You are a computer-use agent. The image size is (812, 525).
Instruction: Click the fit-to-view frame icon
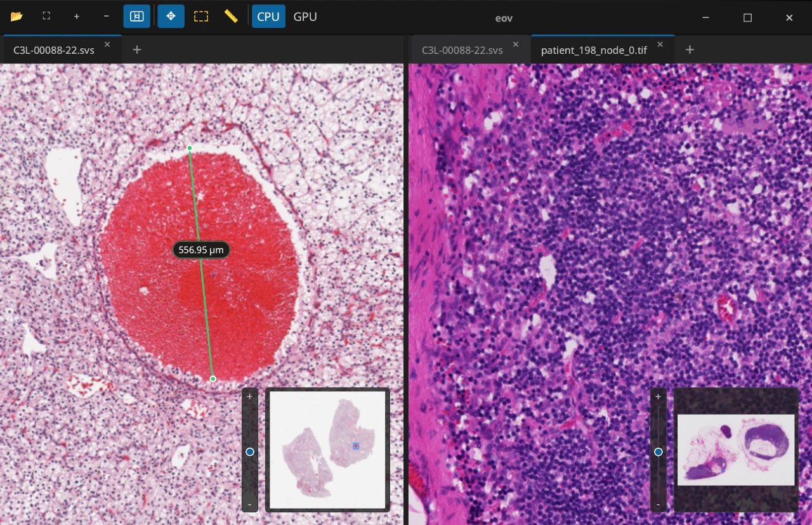(x=46, y=16)
